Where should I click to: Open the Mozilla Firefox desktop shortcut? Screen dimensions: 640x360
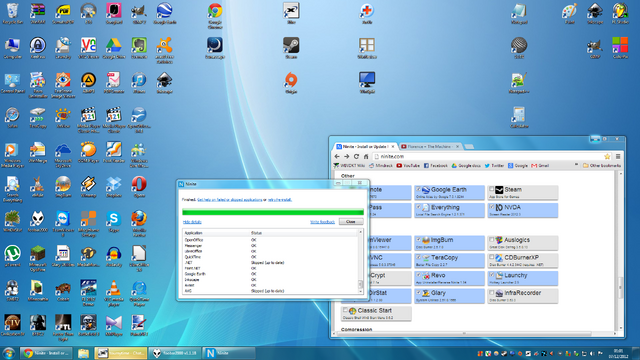coord(139,223)
